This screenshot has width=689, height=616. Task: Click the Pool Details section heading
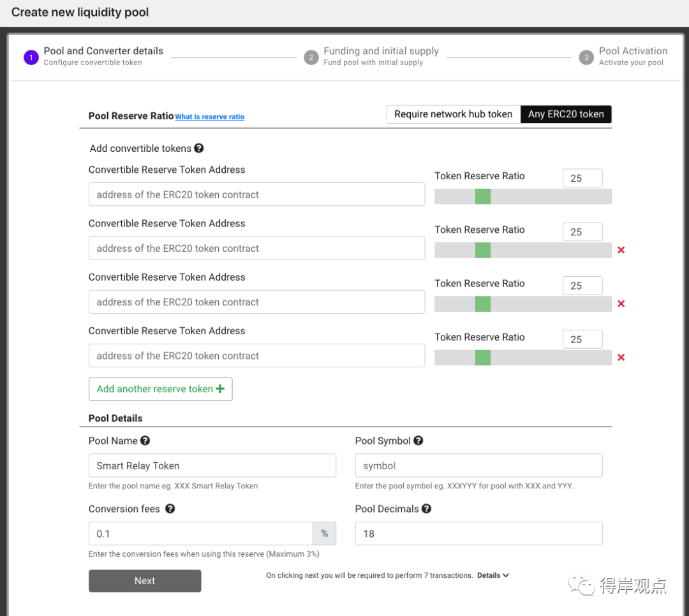(115, 418)
